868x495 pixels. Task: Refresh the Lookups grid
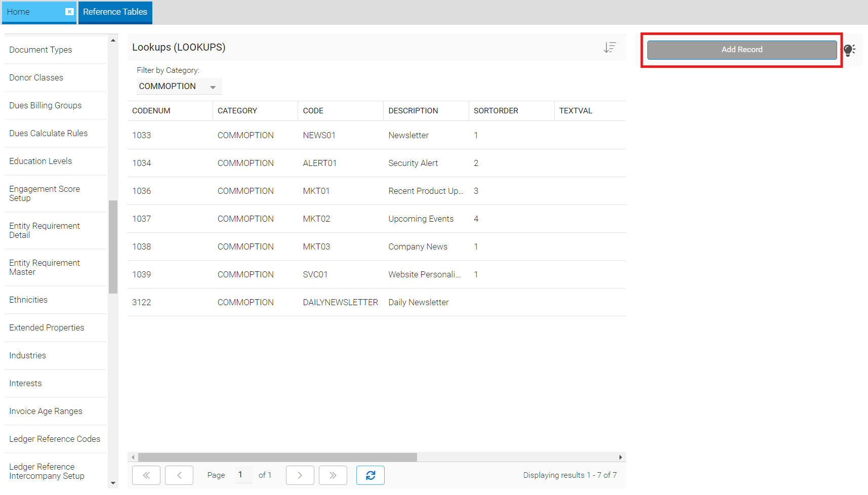click(x=370, y=475)
